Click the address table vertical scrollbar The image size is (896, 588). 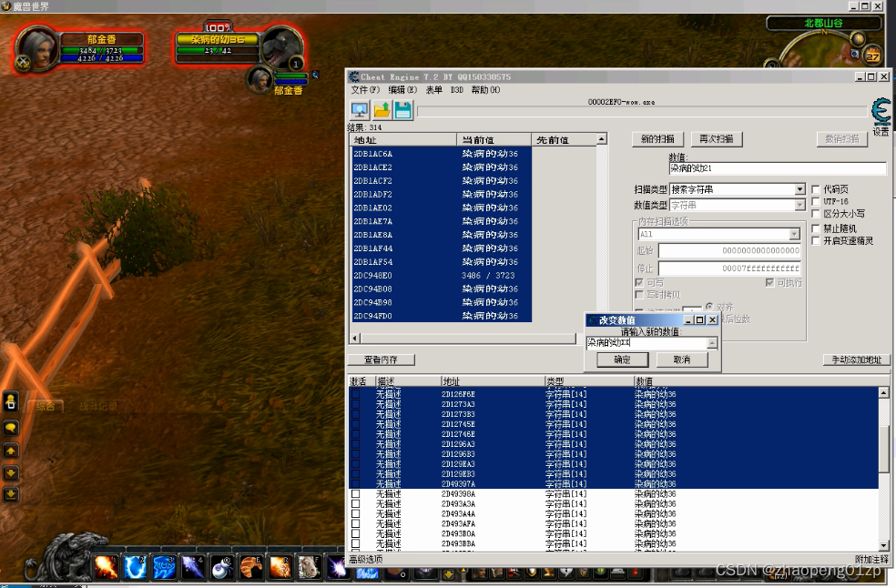point(883,469)
